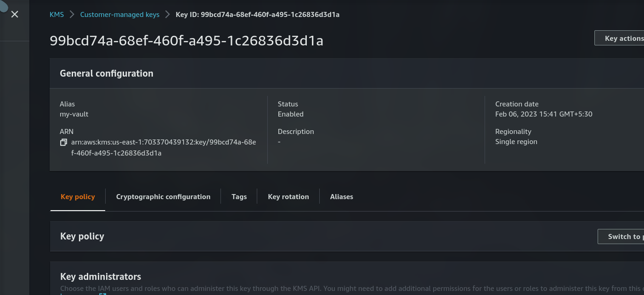Image resolution: width=644 pixels, height=295 pixels.
Task: Open the Tags tab
Action: click(x=239, y=197)
